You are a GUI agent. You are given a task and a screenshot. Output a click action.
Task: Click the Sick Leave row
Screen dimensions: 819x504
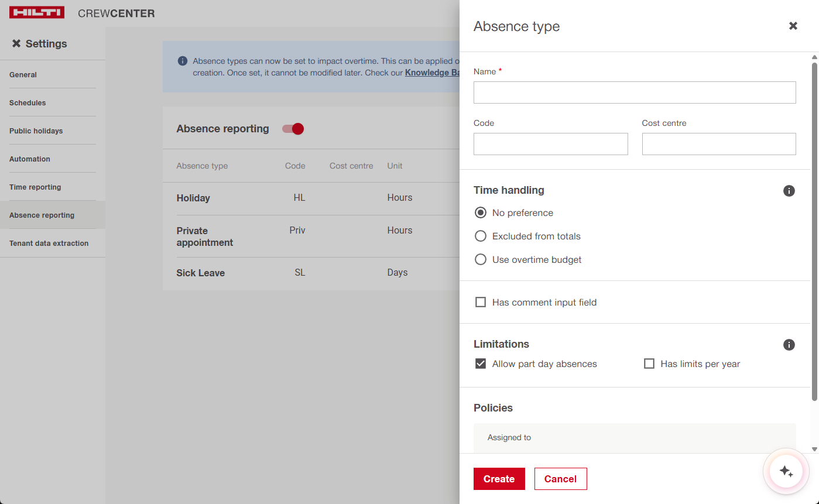[311, 273]
